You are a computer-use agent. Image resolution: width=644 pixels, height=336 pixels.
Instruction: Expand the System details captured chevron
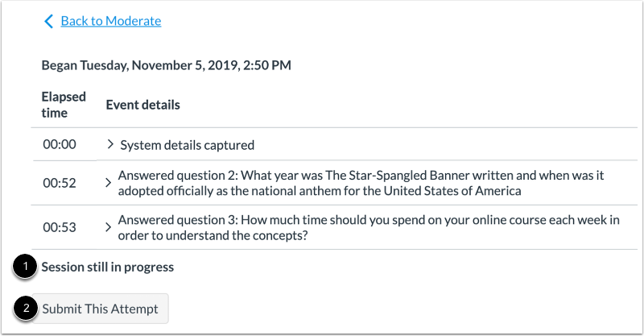pyautogui.click(x=111, y=145)
